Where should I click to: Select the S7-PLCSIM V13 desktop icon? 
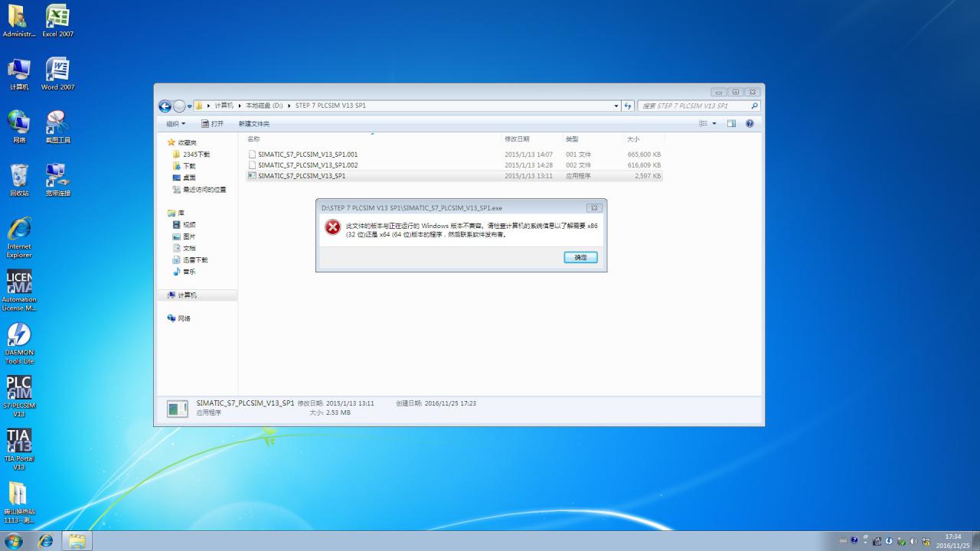(x=19, y=396)
